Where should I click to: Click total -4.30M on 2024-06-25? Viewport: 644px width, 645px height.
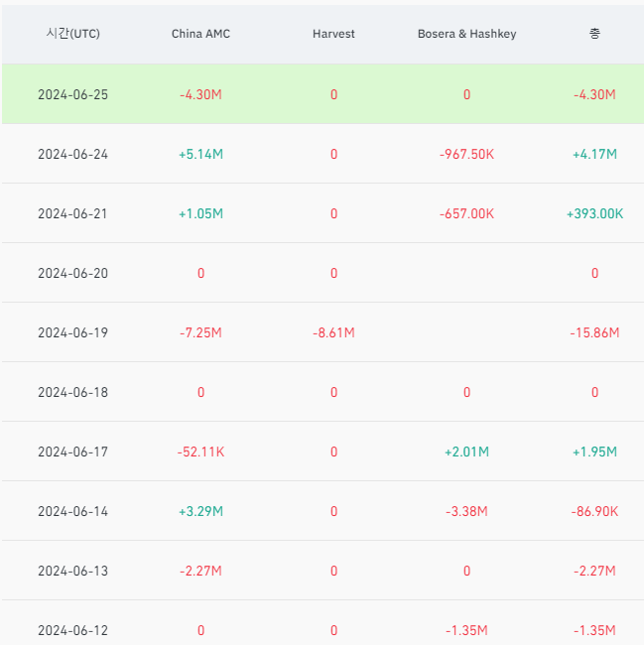point(594,94)
